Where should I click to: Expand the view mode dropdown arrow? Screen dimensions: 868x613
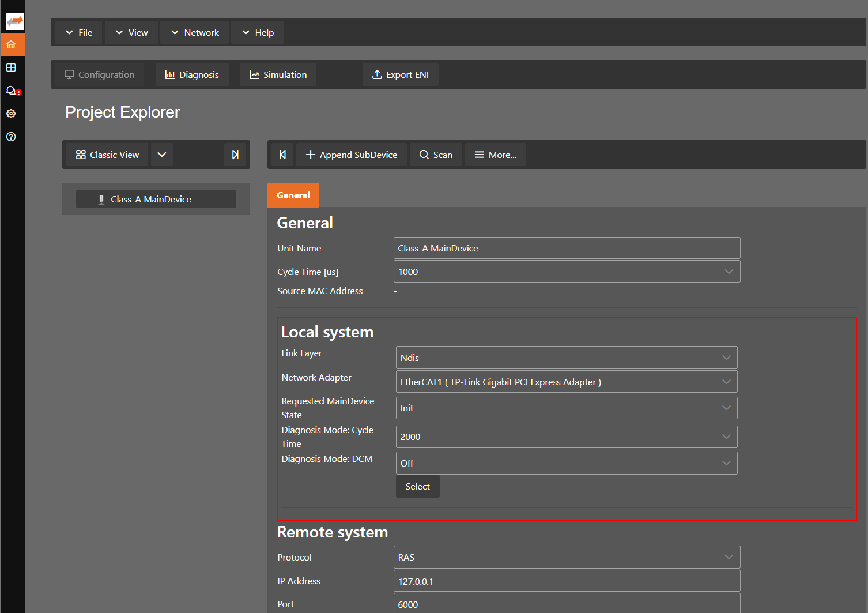(x=162, y=155)
